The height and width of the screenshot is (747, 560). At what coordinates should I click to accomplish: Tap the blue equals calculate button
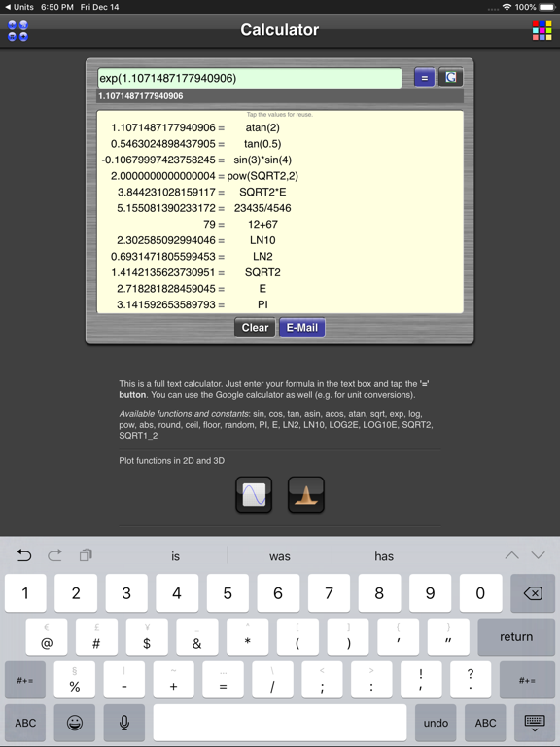(424, 78)
